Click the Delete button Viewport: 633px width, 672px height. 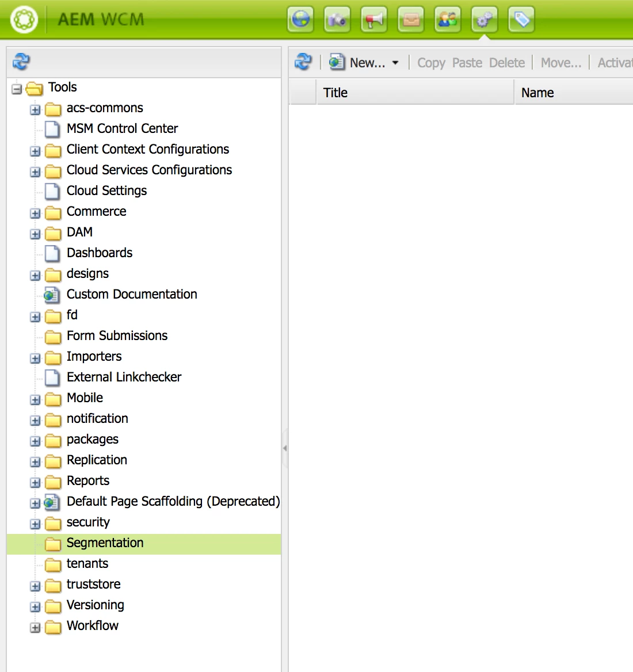pyautogui.click(x=507, y=63)
